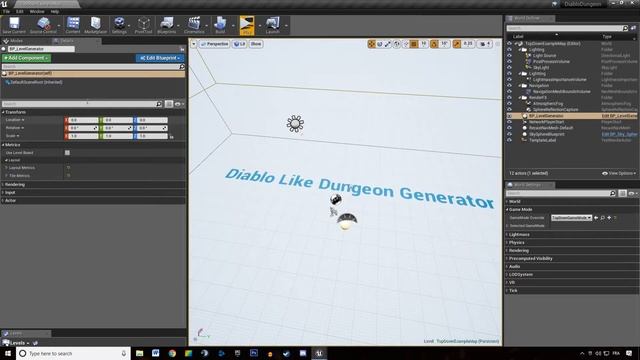Click the World Settings search magnifier icon
The image size is (640, 360).
(x=613, y=193)
